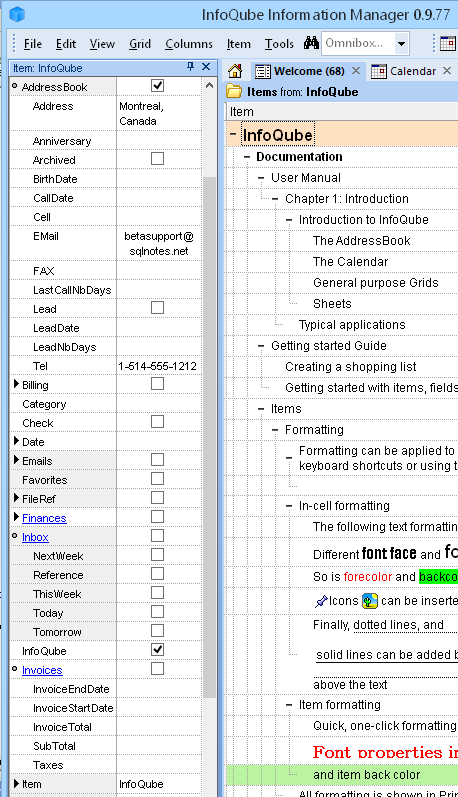
Task: Click the Calendar tab icon
Action: (x=379, y=71)
